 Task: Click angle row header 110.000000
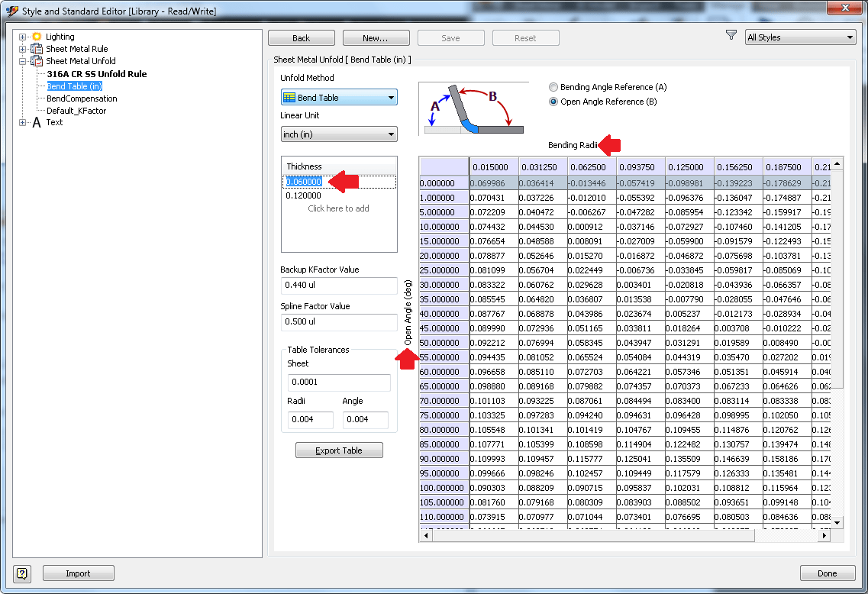click(x=444, y=516)
